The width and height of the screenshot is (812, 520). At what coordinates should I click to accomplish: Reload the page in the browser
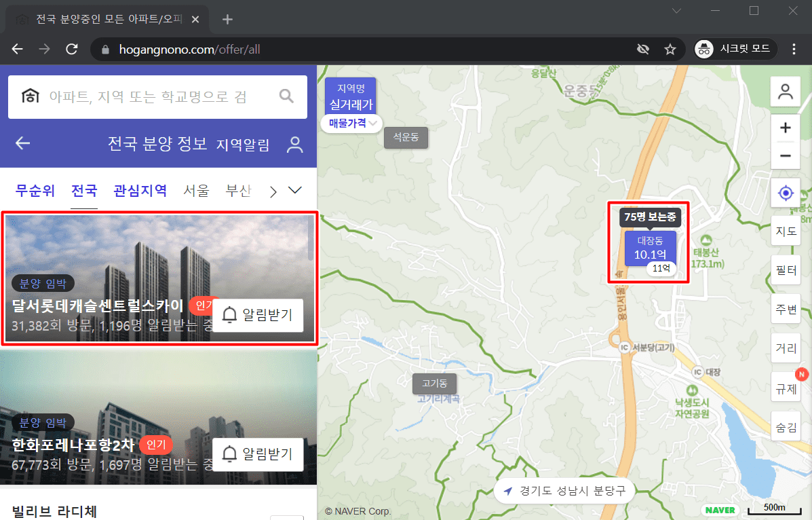click(71, 49)
